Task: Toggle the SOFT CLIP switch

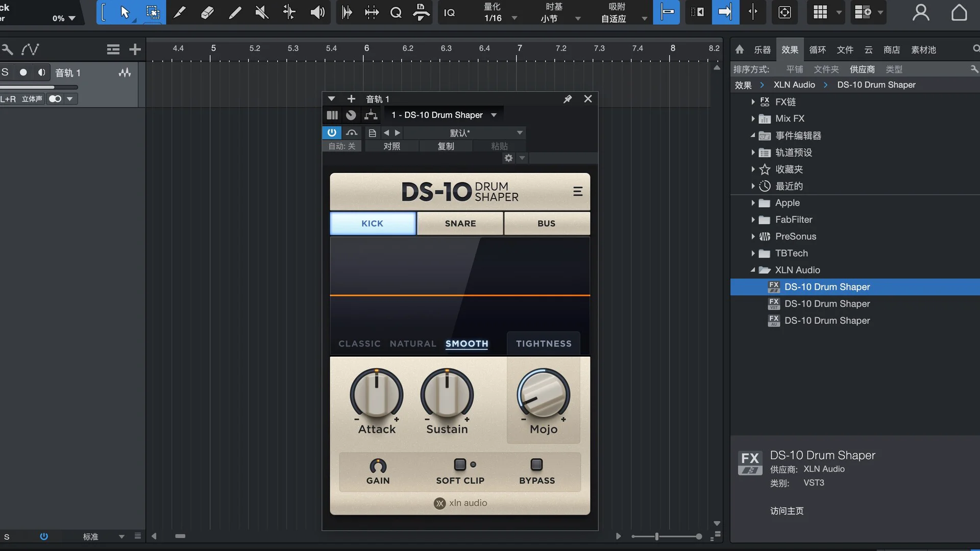Action: (460, 465)
